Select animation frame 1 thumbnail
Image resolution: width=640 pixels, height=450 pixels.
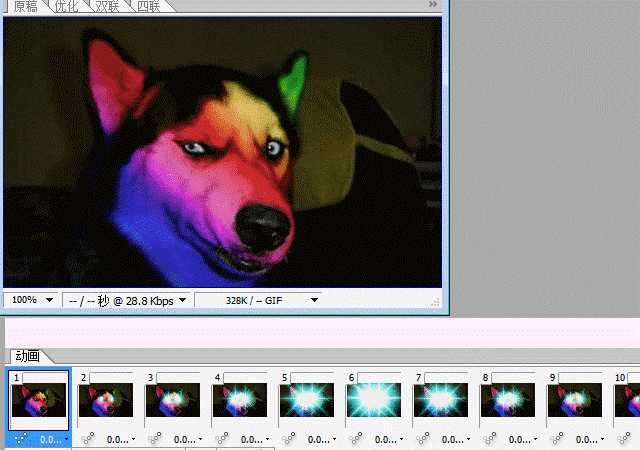click(x=39, y=400)
